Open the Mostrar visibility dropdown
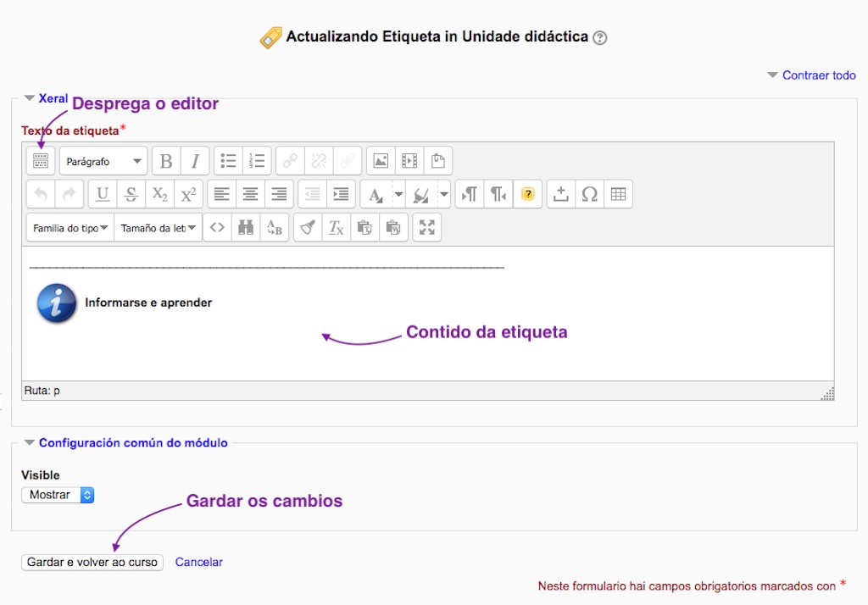Image resolution: width=868 pixels, height=605 pixels. click(58, 495)
